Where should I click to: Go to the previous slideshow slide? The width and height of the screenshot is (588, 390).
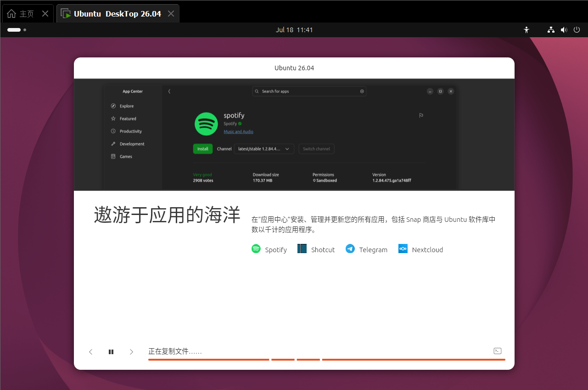click(90, 352)
